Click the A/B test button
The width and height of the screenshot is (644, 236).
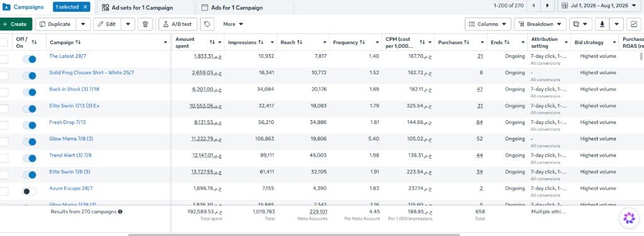[178, 25]
